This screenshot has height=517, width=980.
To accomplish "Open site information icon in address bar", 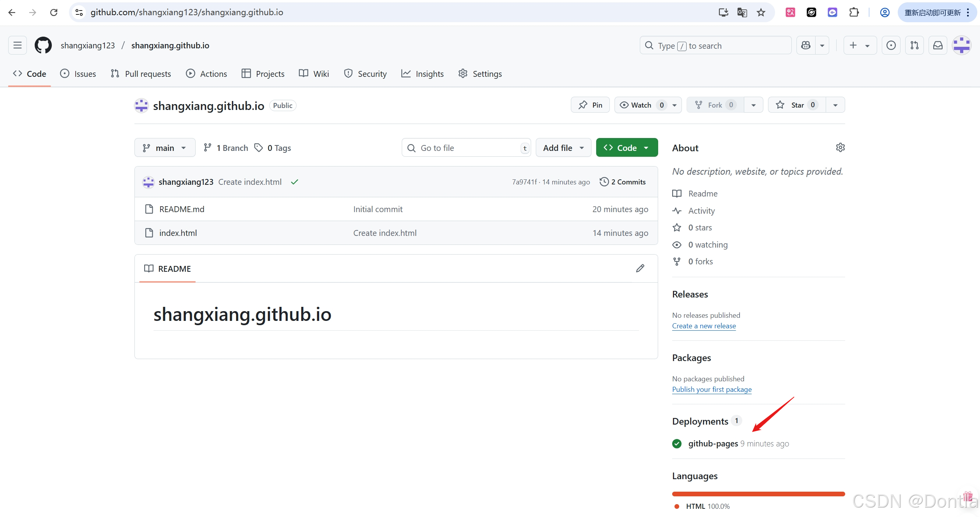I will (x=79, y=12).
